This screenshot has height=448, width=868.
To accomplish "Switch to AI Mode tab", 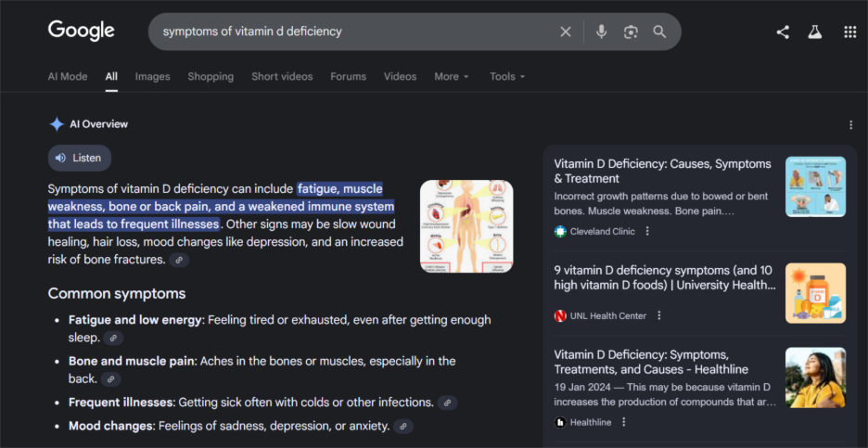I will pyautogui.click(x=68, y=76).
